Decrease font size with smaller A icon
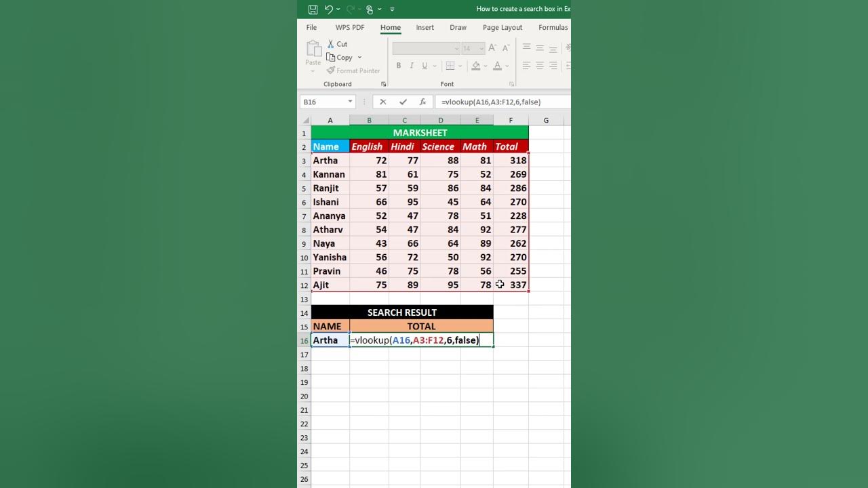The image size is (868, 488). coord(506,48)
